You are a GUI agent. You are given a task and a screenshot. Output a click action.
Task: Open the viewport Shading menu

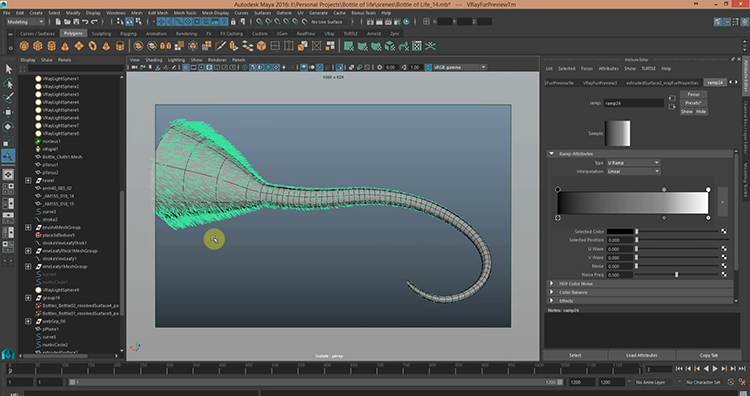(154, 60)
